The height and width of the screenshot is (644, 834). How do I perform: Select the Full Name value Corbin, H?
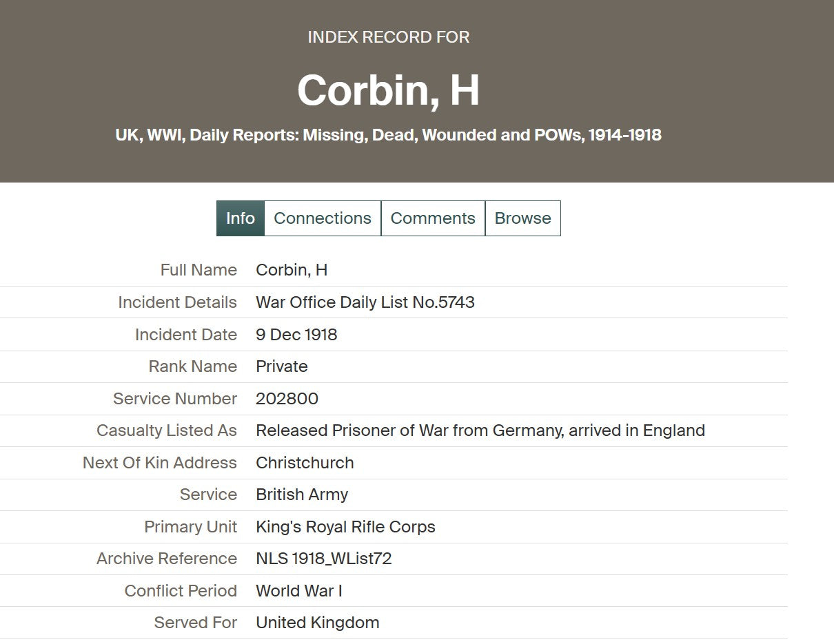(x=292, y=270)
